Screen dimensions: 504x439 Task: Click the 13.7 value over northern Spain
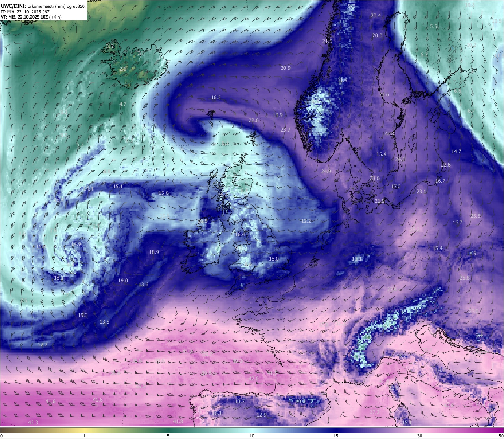240,402
